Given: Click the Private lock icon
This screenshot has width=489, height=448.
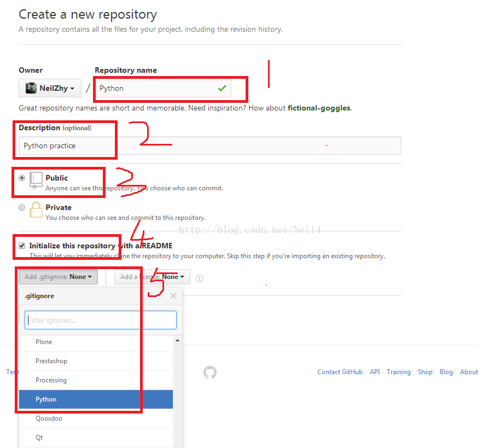Looking at the screenshot, I should pos(36,210).
